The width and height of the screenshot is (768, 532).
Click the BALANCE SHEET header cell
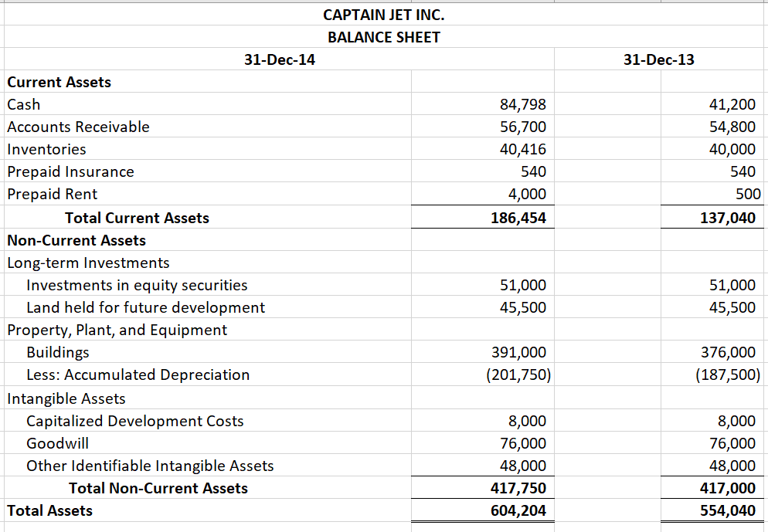[x=384, y=36]
